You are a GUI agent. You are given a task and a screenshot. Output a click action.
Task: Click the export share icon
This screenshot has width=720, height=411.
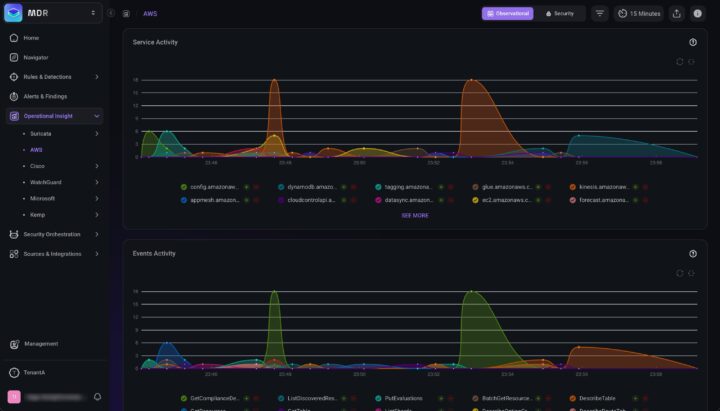click(x=677, y=14)
